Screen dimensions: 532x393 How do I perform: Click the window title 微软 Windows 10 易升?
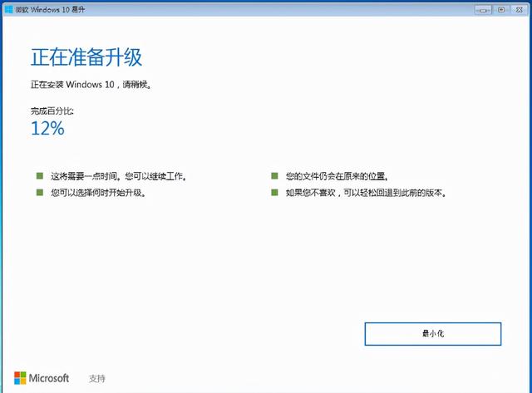pyautogui.click(x=50, y=10)
